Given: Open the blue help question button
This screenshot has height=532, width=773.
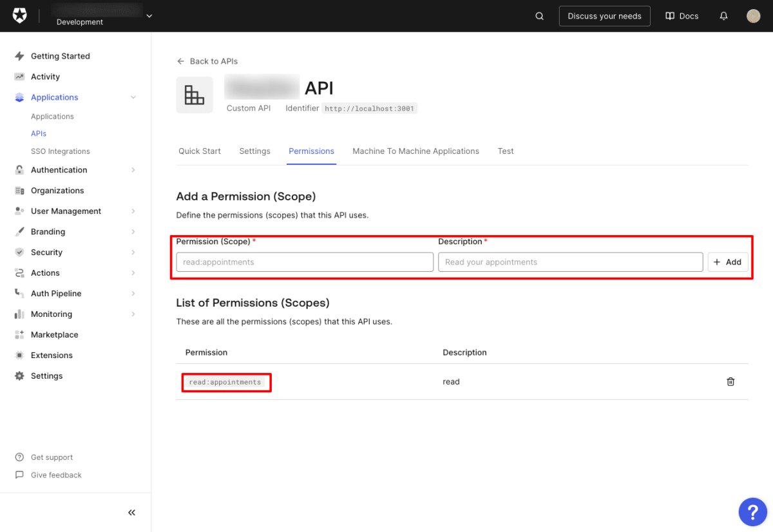Looking at the screenshot, I should 752,512.
